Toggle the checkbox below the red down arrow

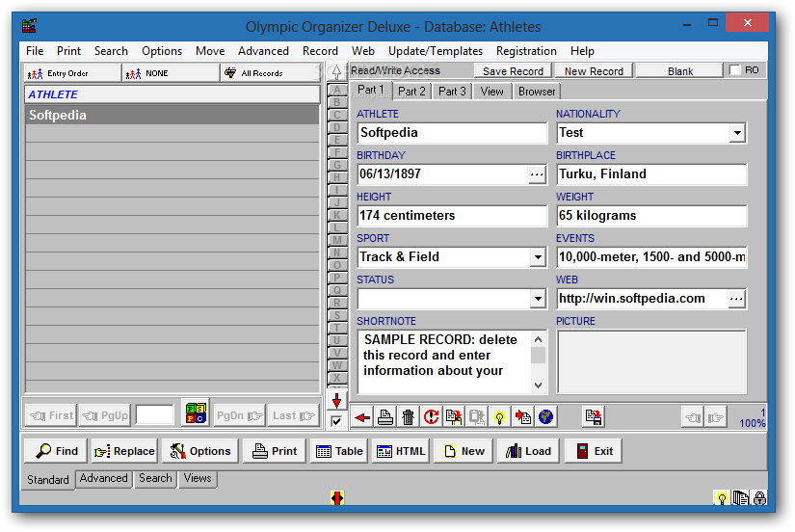[336, 421]
